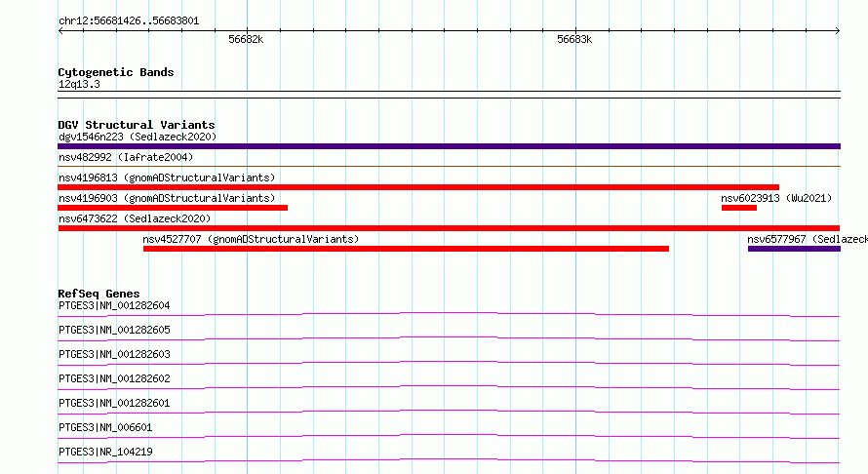Click the PTGES3|NM_001282605 transcript label

click(114, 330)
